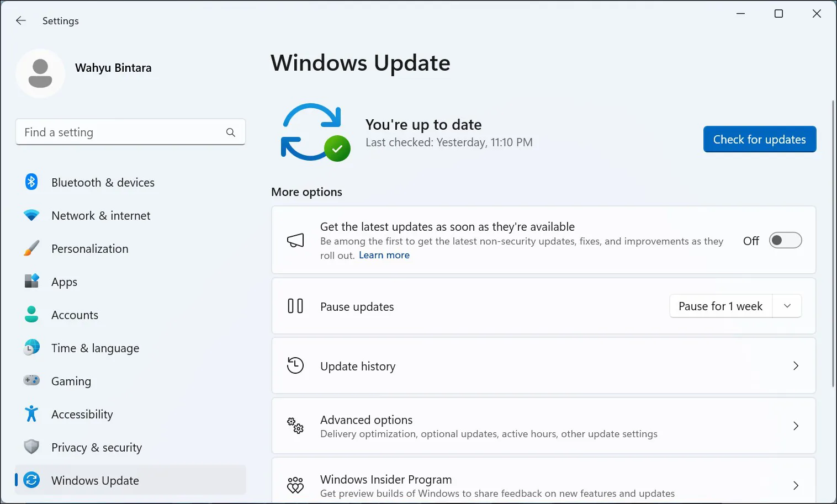Expand the Windows Insider Program entry
The height and width of the screenshot is (504, 837).
pos(796,485)
